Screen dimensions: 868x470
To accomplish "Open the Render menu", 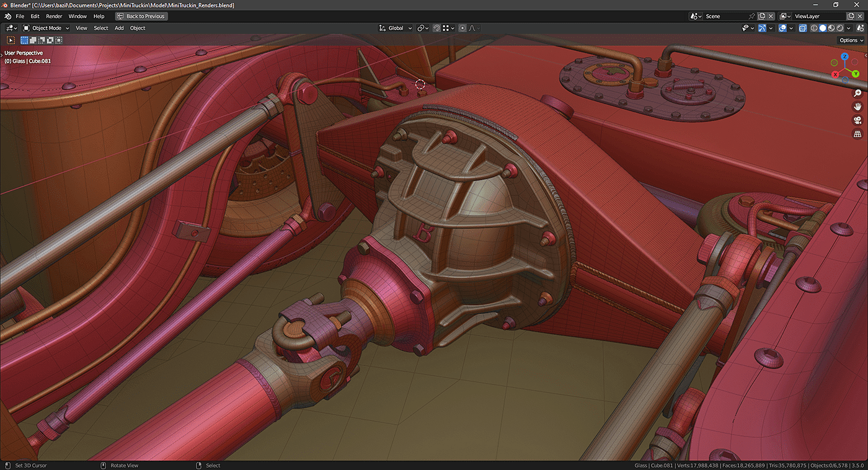I will 54,16.
